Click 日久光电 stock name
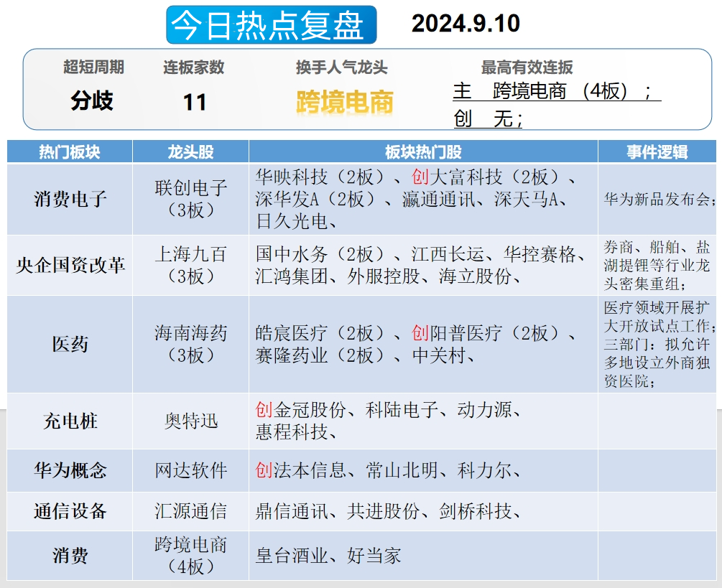This screenshot has height=588, width=722. (x=292, y=222)
